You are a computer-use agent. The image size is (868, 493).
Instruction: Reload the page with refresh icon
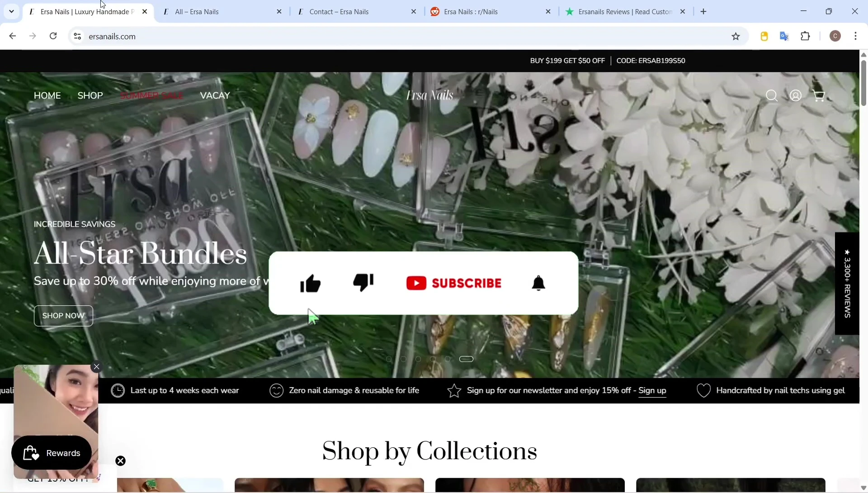53,36
